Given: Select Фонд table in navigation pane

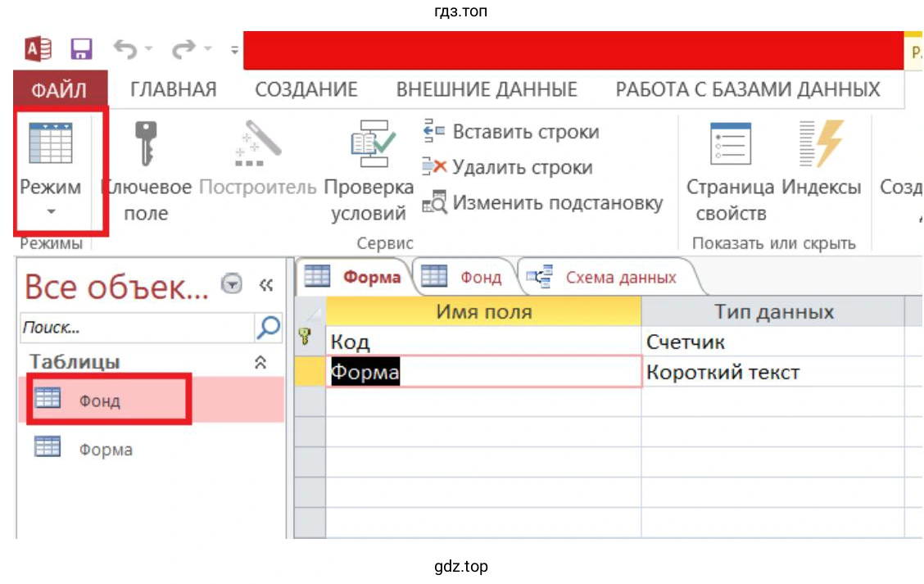Looking at the screenshot, I should [x=99, y=401].
